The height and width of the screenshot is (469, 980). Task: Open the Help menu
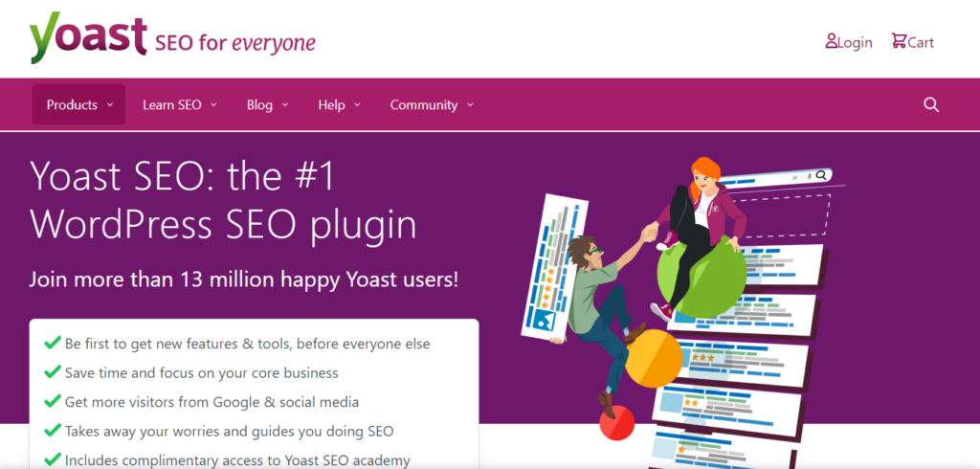(x=340, y=105)
